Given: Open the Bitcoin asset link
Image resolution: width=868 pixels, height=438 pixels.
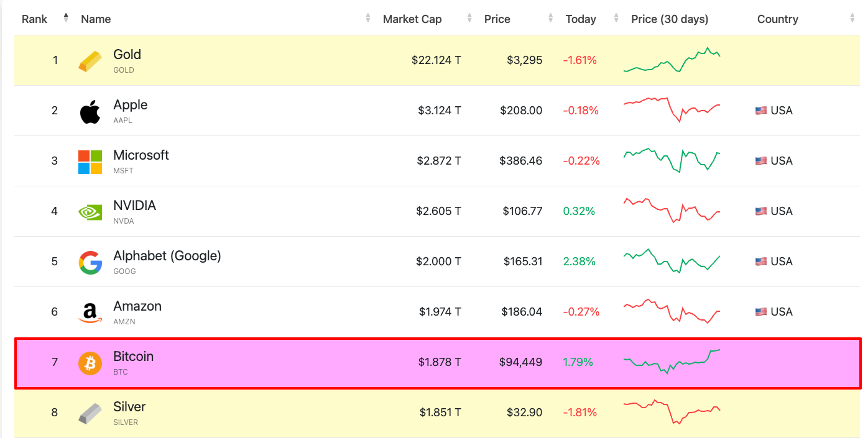Looking at the screenshot, I should [133, 357].
